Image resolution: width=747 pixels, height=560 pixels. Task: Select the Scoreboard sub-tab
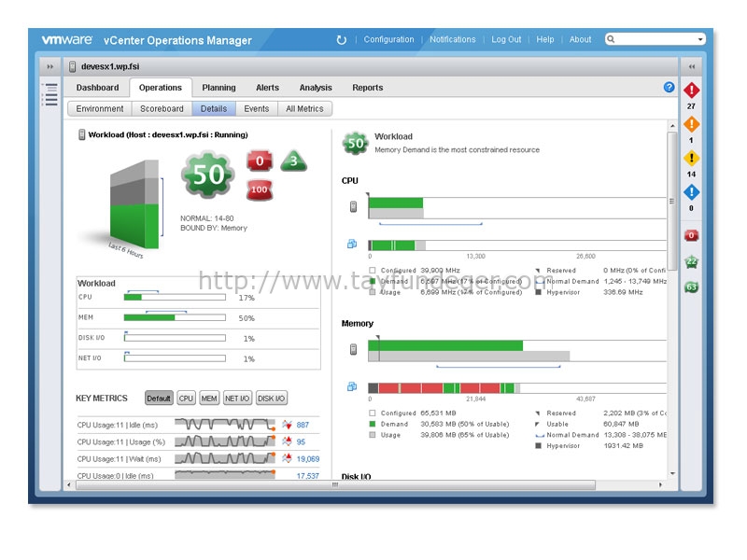[162, 108]
